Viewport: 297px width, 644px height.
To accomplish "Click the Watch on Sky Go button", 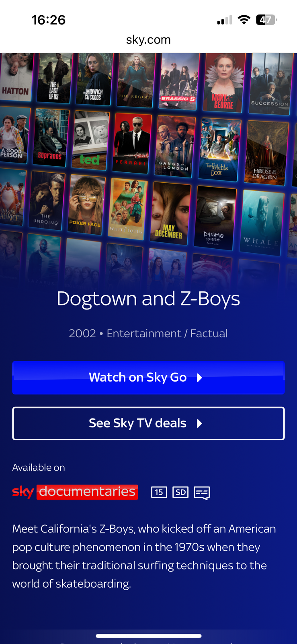I will pos(148,378).
